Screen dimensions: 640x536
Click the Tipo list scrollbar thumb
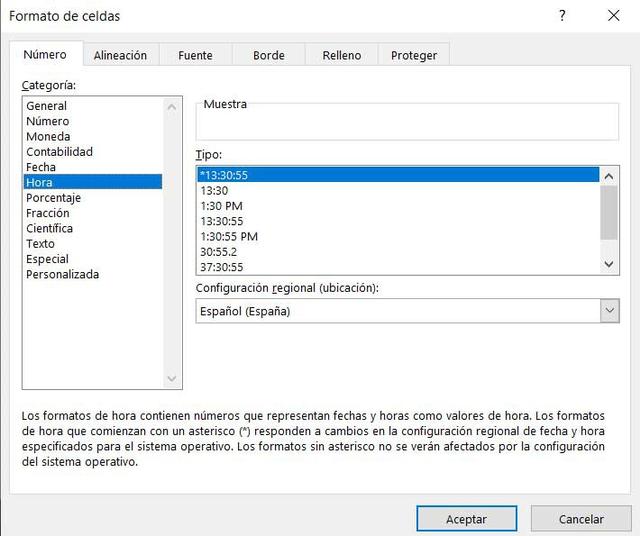point(609,212)
